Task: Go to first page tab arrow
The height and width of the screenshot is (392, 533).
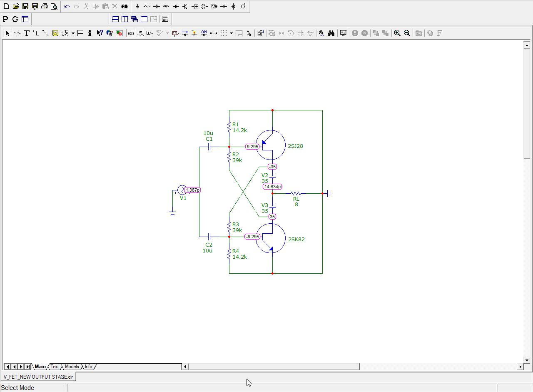Action: [x=7, y=367]
